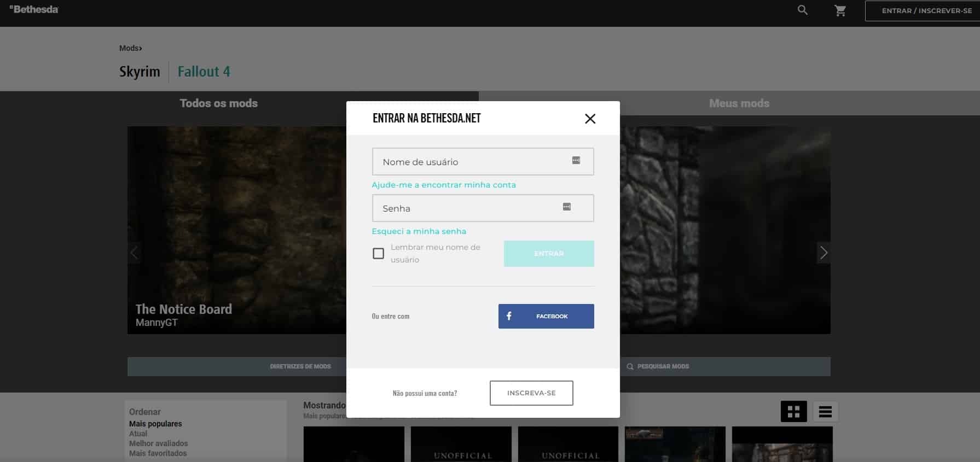Click password manager icon in username field
980x462 pixels.
[x=576, y=160]
